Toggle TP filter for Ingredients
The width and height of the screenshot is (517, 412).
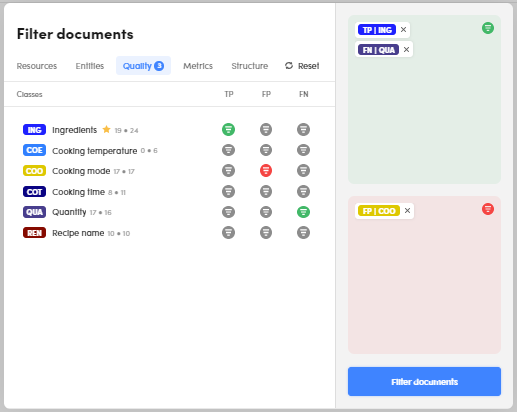(x=228, y=129)
